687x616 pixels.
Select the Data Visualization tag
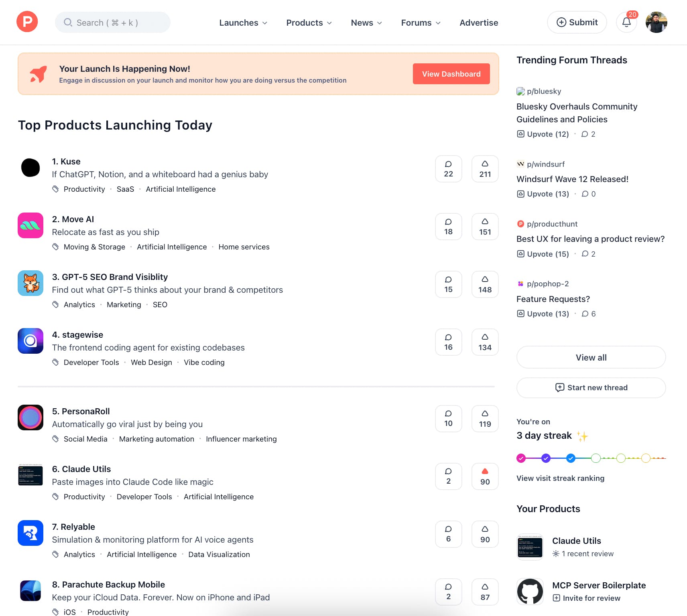coord(219,554)
